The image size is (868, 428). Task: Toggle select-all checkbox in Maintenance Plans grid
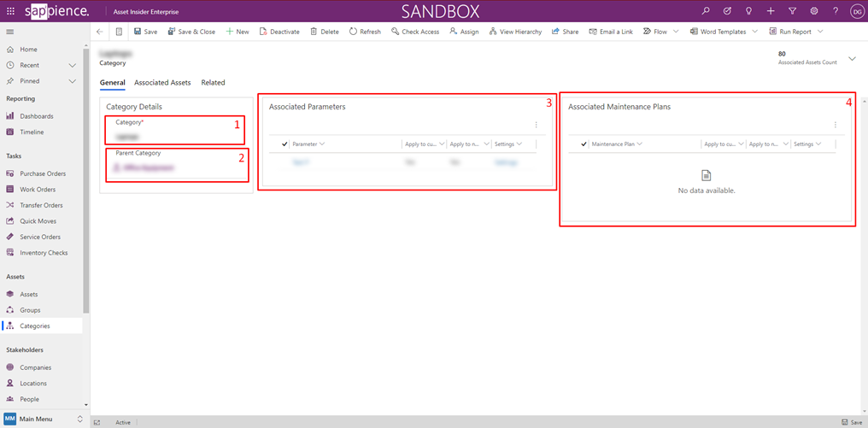(584, 144)
